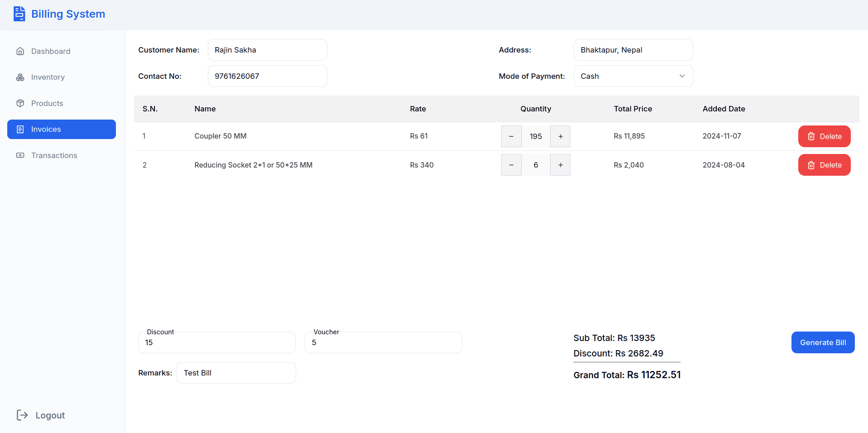This screenshot has height=433, width=868.
Task: Select the Invoices sidebar item
Action: [62, 130]
